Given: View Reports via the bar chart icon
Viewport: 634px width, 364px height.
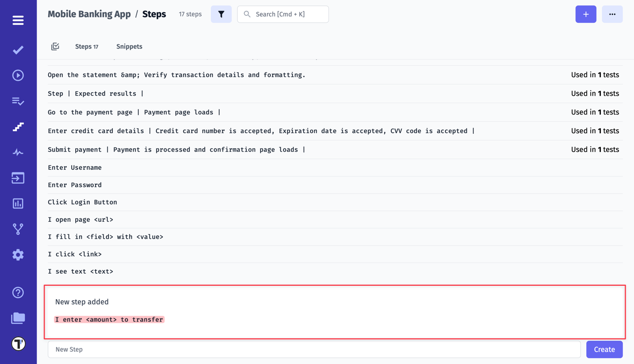Looking at the screenshot, I should click(18, 203).
